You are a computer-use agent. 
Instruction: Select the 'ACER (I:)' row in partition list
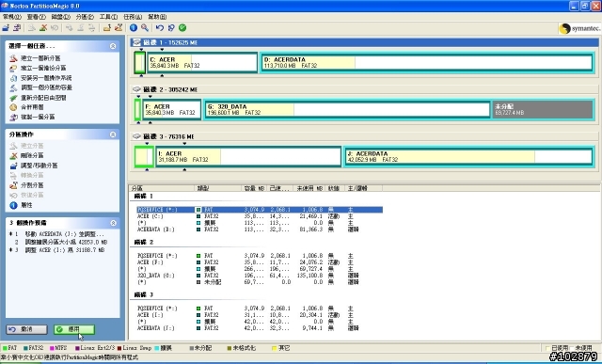(x=260, y=315)
